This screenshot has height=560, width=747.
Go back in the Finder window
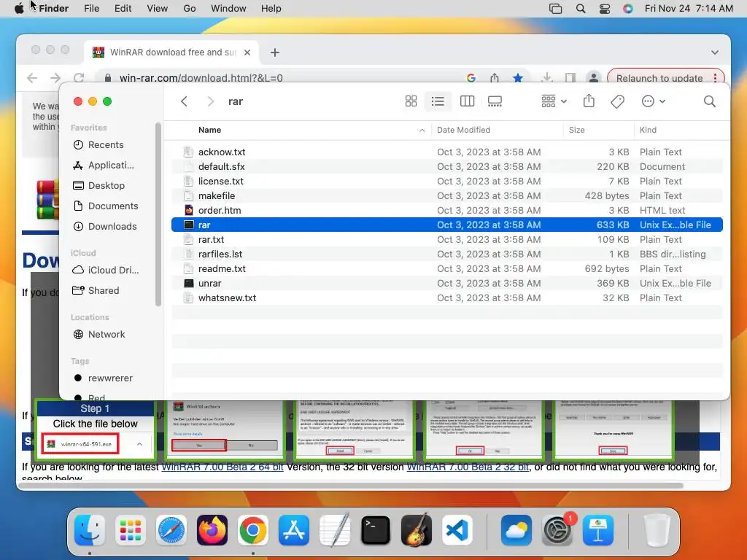(185, 101)
